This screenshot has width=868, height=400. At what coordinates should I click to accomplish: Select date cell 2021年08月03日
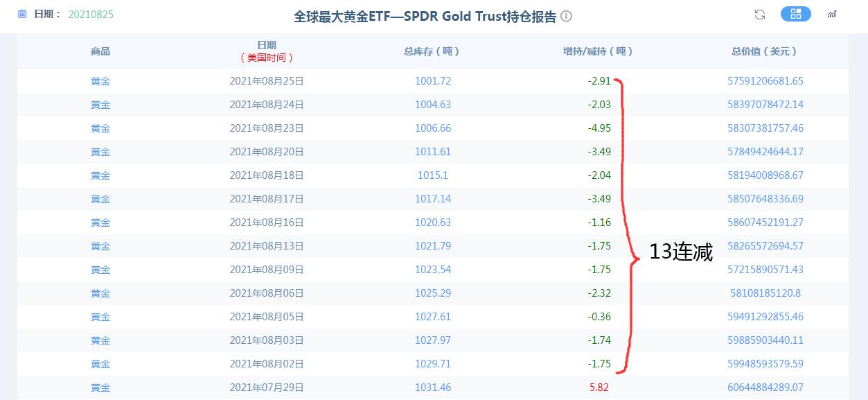coord(267,340)
